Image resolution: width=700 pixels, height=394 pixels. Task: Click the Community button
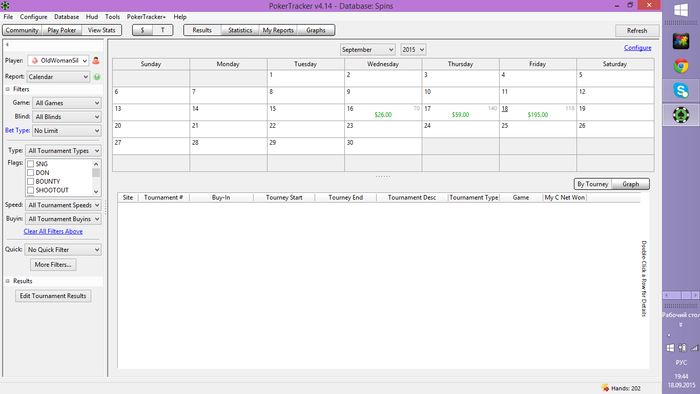tap(22, 30)
